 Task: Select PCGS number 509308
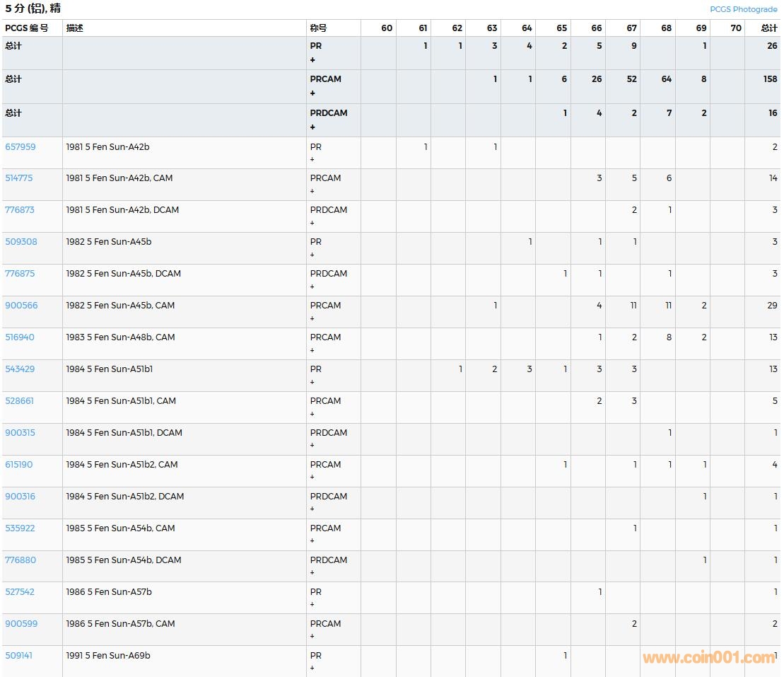(x=21, y=242)
